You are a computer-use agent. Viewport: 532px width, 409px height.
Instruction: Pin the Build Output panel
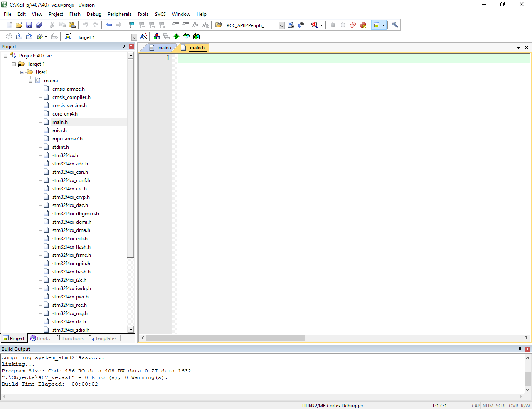pos(520,349)
